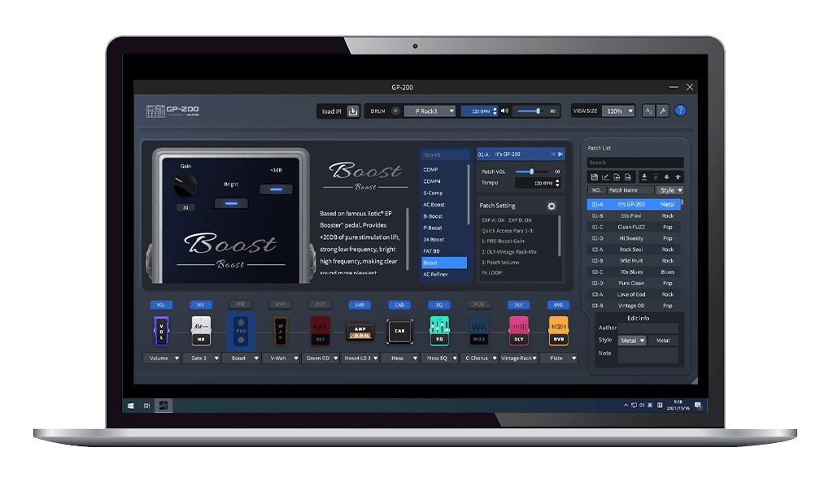Select the 50s Plexi patch row
833x504 pixels.
tap(634, 216)
